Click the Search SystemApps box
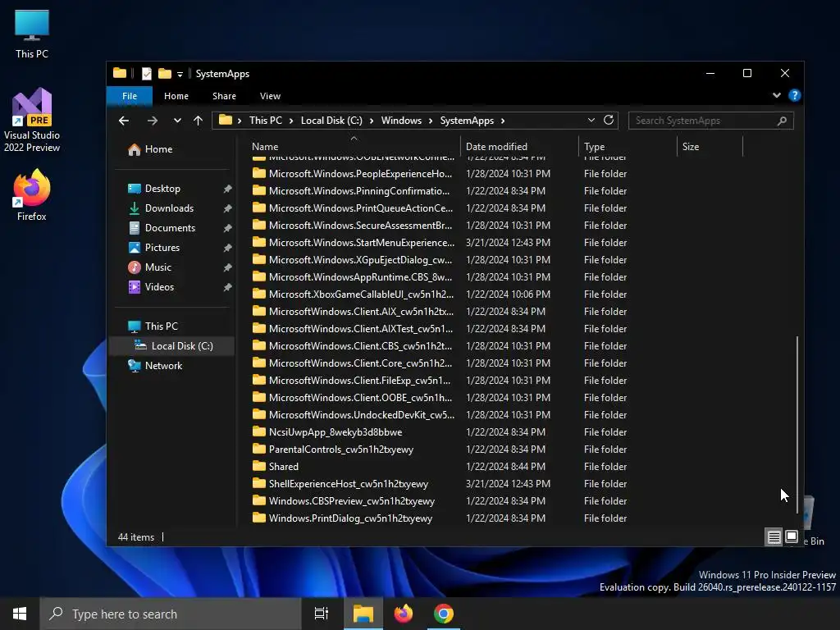The height and width of the screenshot is (630, 840). [x=710, y=121]
